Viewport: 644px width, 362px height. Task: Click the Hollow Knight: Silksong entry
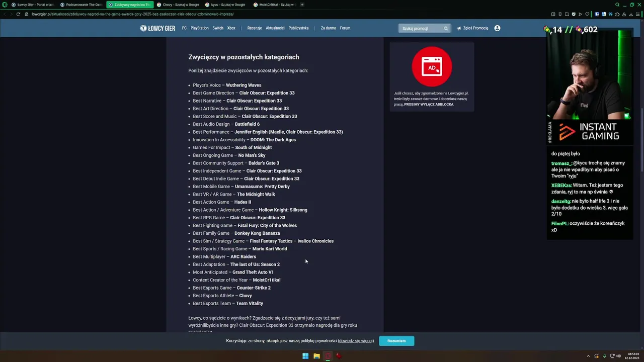tap(283, 210)
